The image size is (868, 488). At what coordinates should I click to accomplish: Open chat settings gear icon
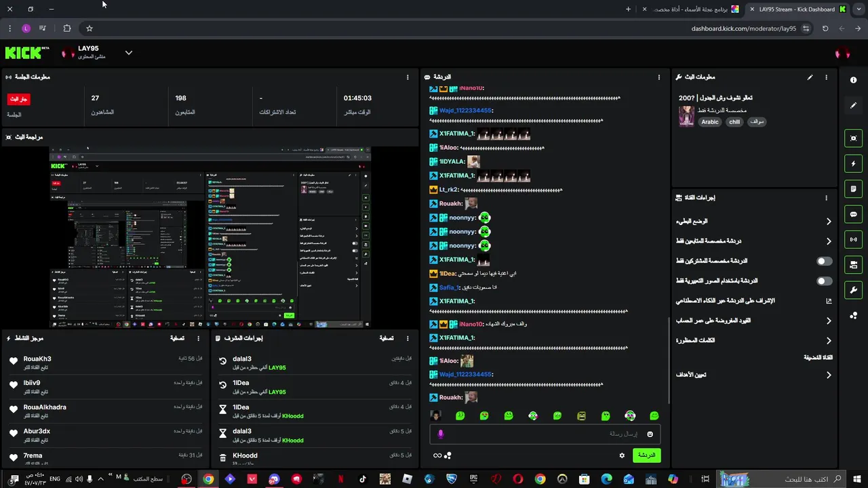[622, 455]
